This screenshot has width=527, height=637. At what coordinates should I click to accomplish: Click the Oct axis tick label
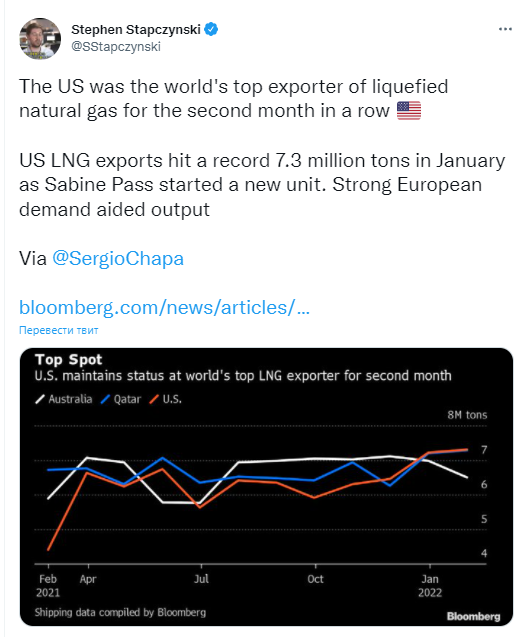click(315, 579)
